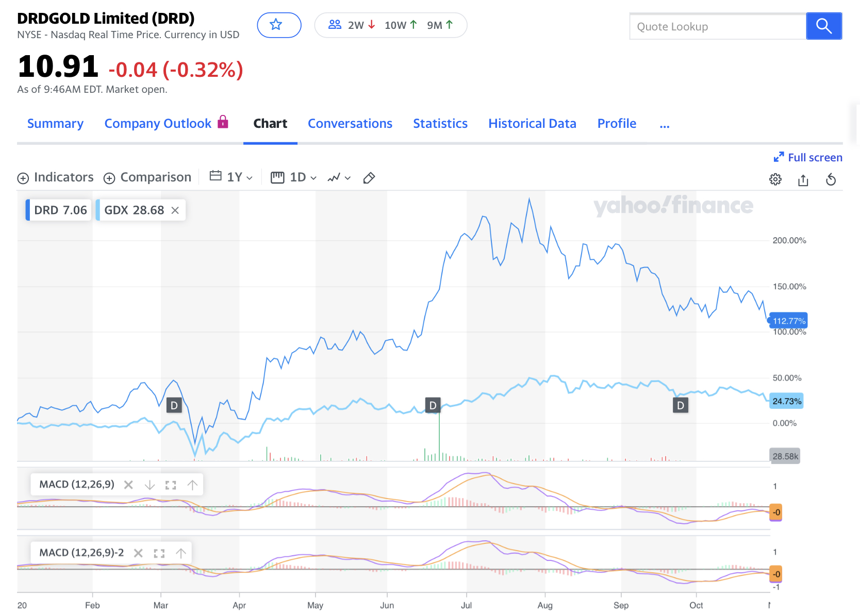This screenshot has width=860, height=616.
Task: Click the 9M bullish rating indicator
Action: coord(440,25)
